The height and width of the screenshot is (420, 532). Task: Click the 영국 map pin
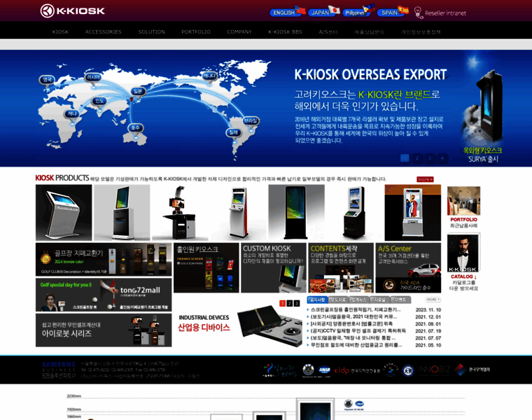47,80
